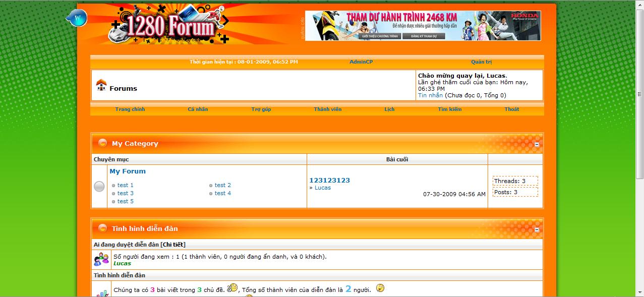Click the orange ball icon beside My Category

pos(102,143)
